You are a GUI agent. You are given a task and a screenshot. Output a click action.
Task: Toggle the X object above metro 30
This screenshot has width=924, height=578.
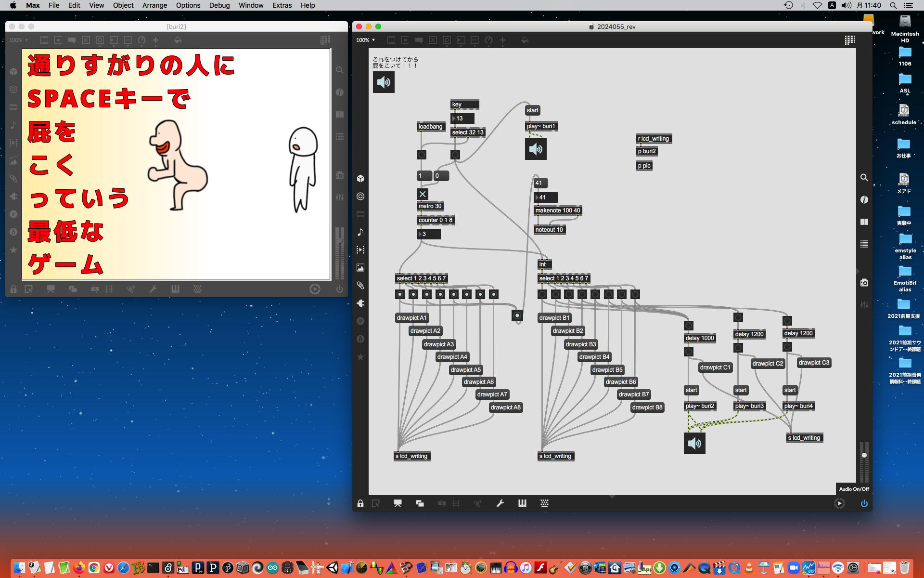click(423, 194)
